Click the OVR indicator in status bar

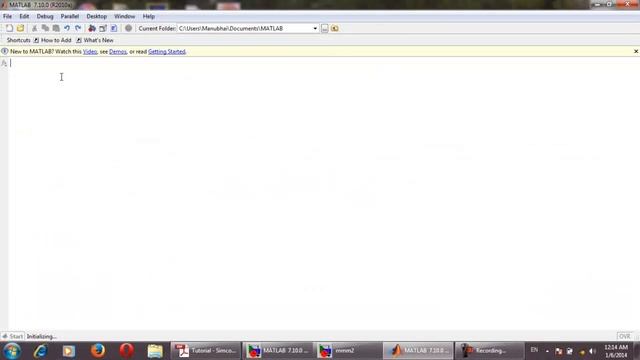(624, 336)
